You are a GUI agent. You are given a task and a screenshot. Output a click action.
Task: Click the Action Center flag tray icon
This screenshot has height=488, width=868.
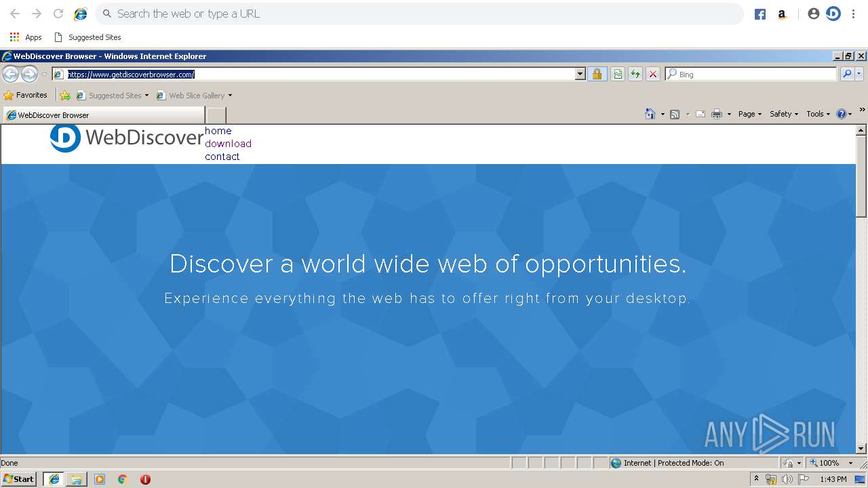click(804, 479)
